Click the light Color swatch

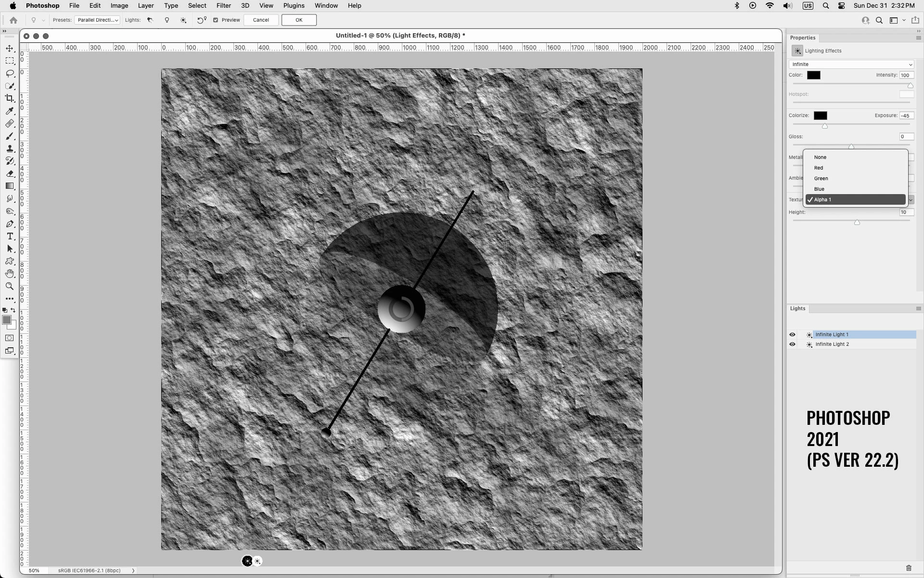813,75
